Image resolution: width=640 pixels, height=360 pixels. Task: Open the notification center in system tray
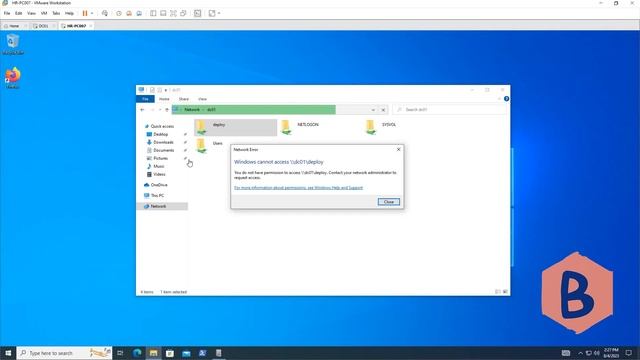tap(629, 353)
